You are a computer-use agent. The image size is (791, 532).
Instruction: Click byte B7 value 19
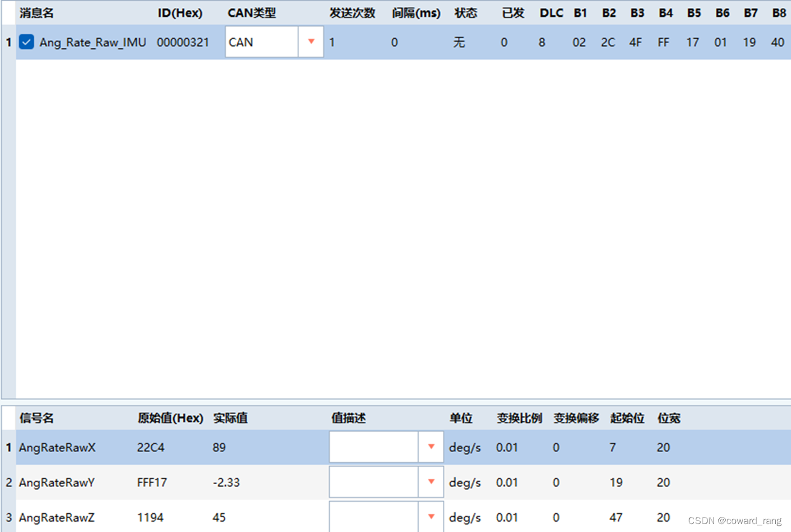[749, 42]
